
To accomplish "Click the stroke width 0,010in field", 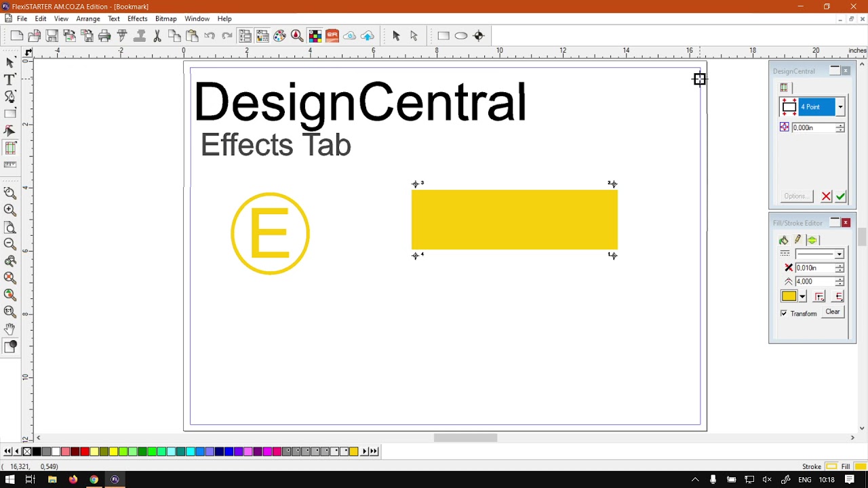I will [814, 268].
